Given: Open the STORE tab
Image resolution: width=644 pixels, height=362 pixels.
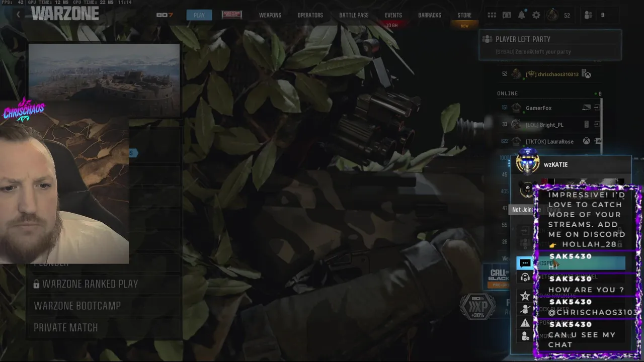Looking at the screenshot, I should pos(464,15).
